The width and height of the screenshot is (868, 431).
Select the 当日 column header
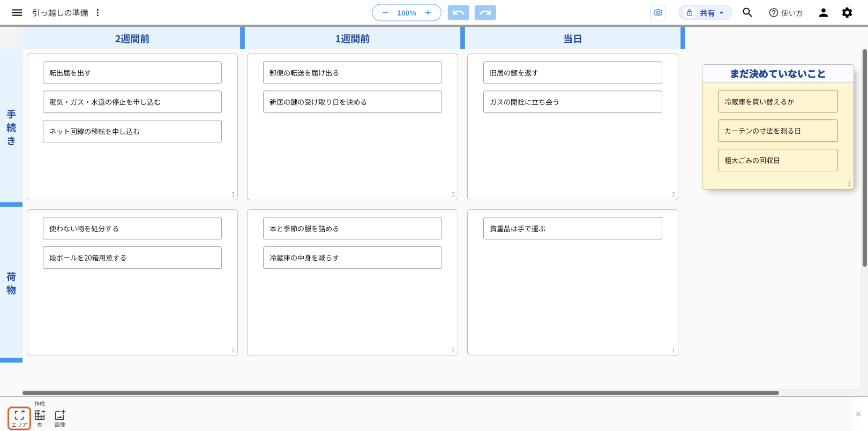(573, 39)
